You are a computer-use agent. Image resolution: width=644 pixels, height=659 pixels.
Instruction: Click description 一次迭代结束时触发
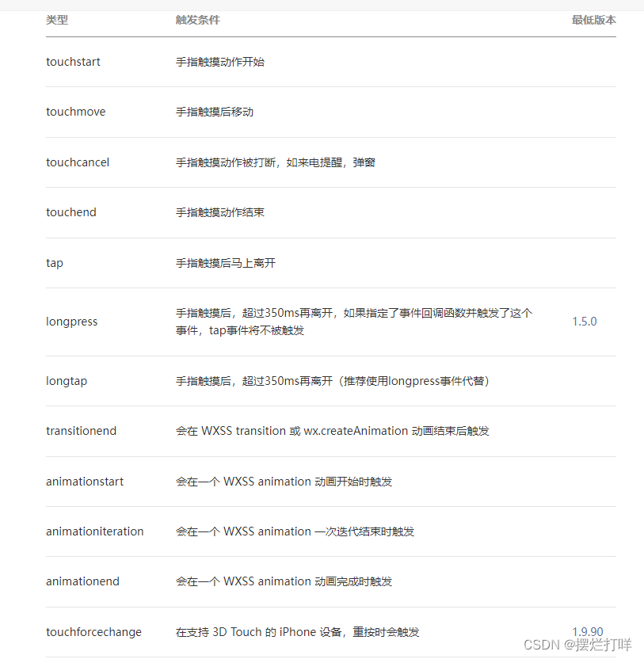(x=295, y=531)
